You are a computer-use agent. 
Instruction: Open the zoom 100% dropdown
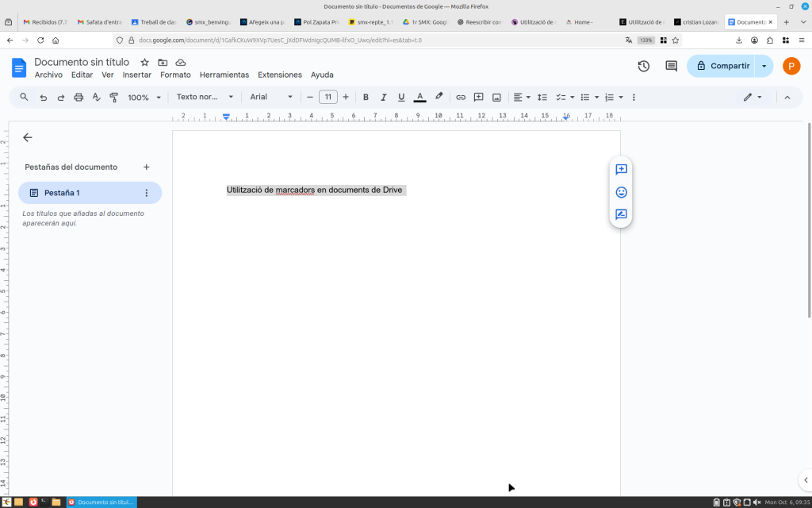pos(144,97)
